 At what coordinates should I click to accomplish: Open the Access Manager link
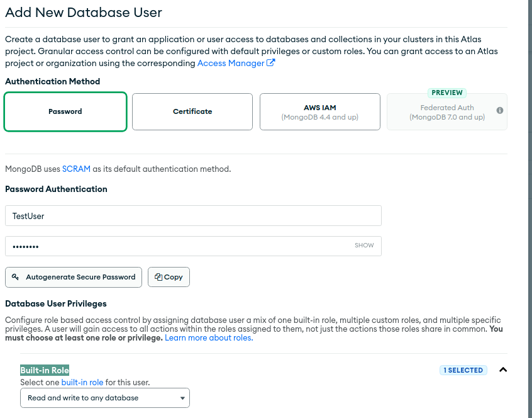[x=230, y=63]
